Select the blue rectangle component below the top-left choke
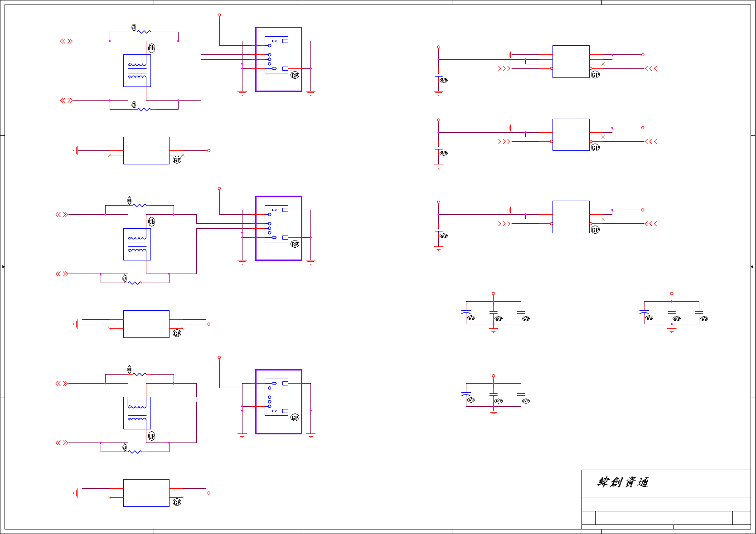This screenshot has height=534, width=756. click(x=146, y=150)
